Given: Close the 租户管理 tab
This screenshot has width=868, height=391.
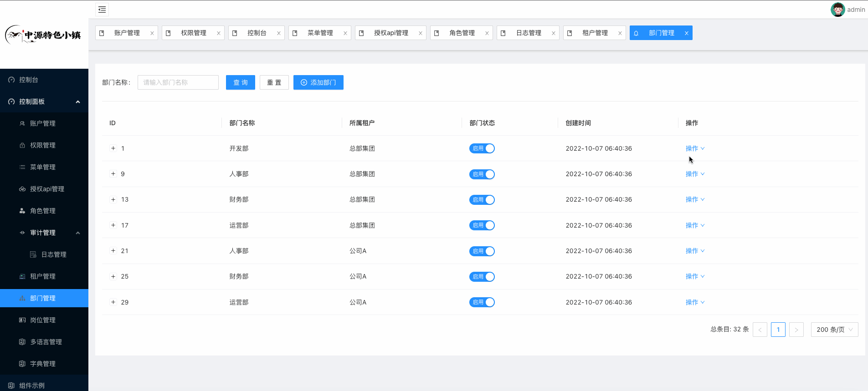Looking at the screenshot, I should point(620,33).
